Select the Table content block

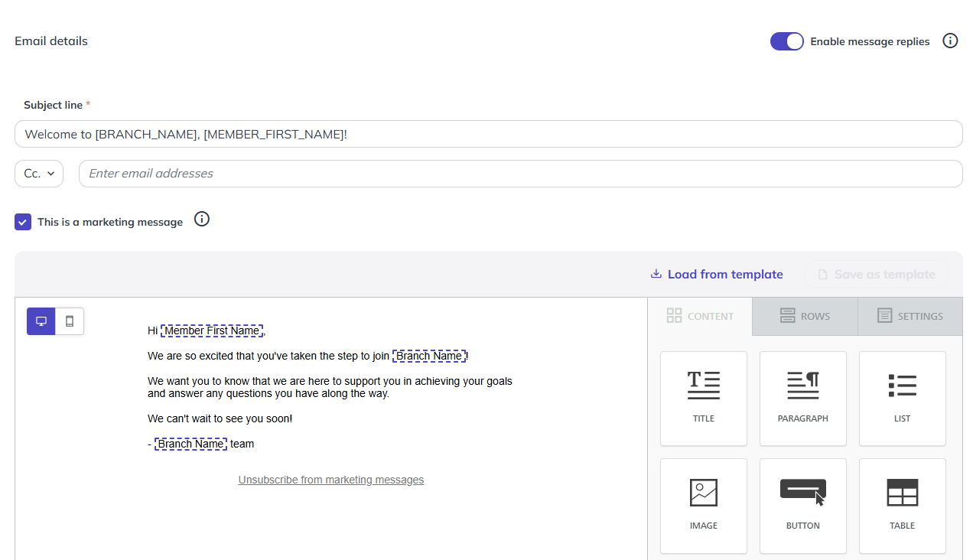click(903, 506)
